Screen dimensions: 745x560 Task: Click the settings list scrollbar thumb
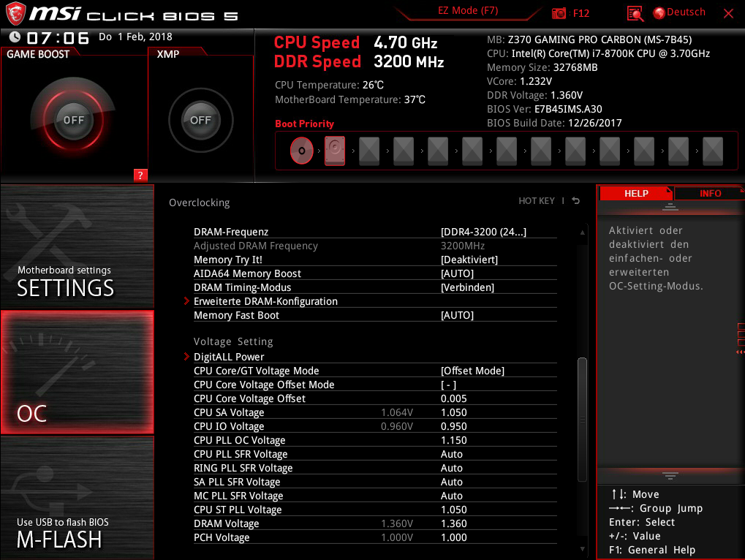tap(582, 420)
